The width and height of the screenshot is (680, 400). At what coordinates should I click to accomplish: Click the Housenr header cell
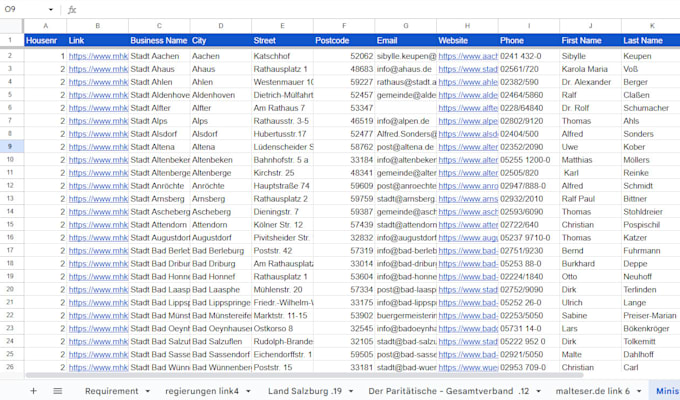(x=45, y=40)
